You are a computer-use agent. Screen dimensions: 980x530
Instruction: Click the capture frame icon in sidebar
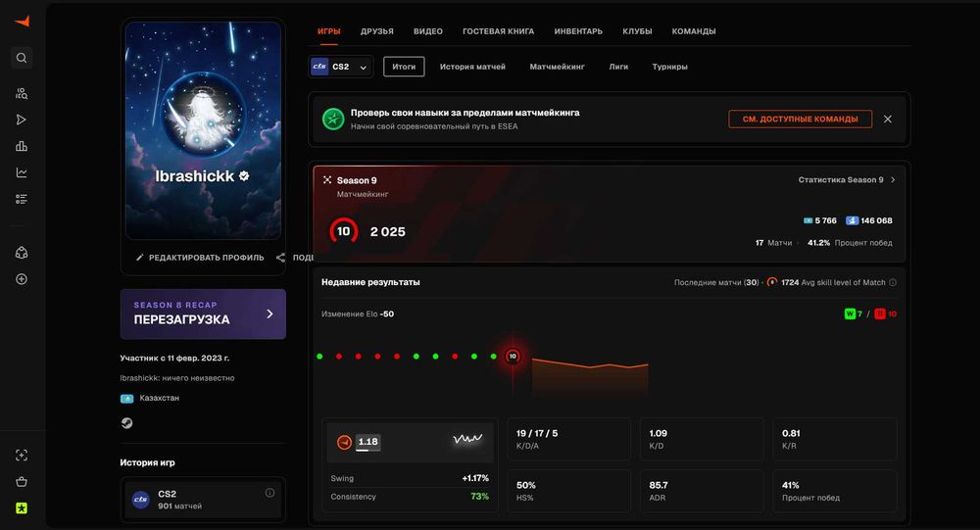[22, 456]
